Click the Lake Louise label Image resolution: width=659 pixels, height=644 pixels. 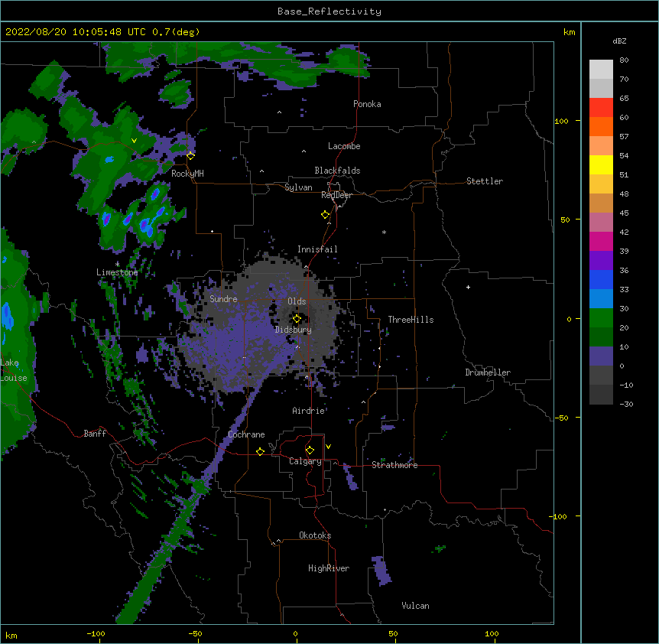(14, 370)
